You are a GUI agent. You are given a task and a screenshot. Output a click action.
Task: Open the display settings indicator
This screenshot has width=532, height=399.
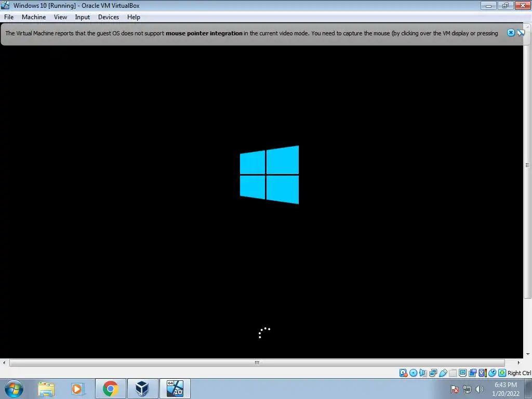point(462,373)
